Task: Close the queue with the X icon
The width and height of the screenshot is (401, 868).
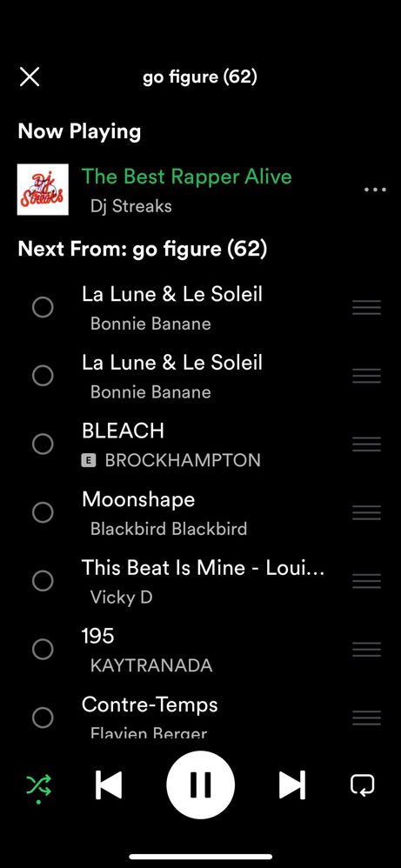Action: coord(30,77)
